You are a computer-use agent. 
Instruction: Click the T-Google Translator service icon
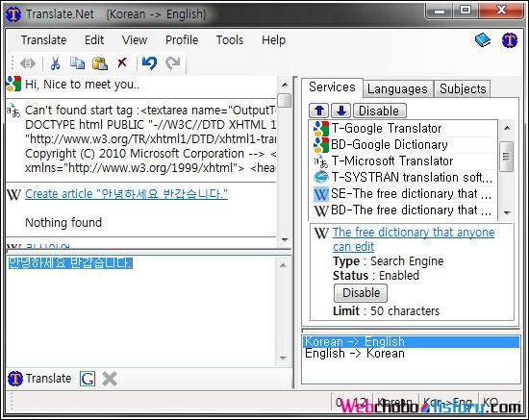[321, 129]
